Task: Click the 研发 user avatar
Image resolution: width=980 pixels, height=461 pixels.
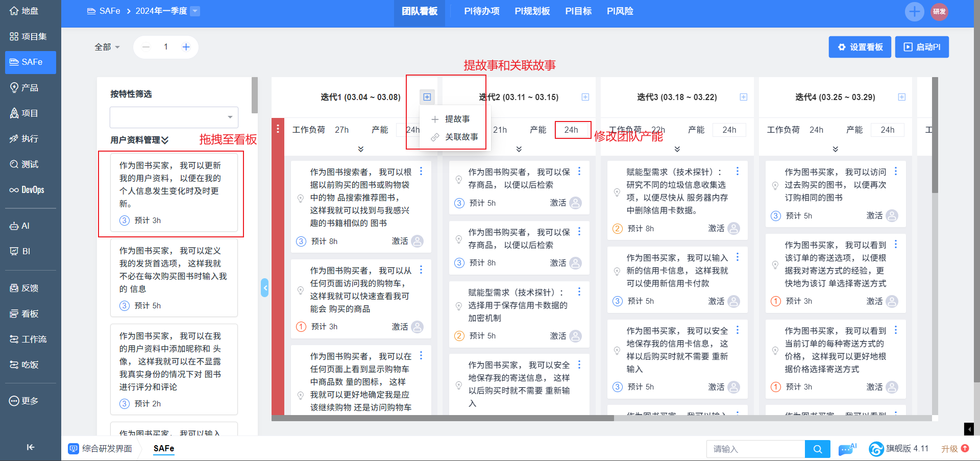Action: click(939, 11)
